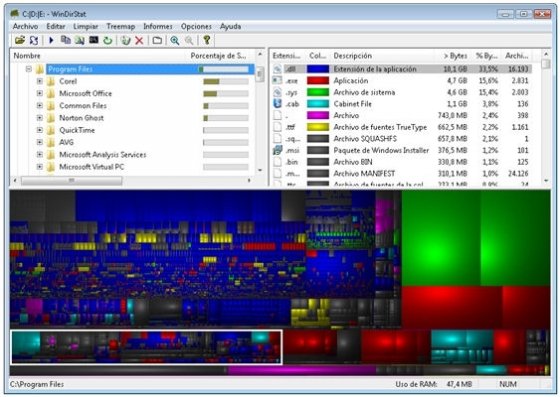Expand the Norton Ghost folder
This screenshot has height=397, width=560.
[40, 118]
